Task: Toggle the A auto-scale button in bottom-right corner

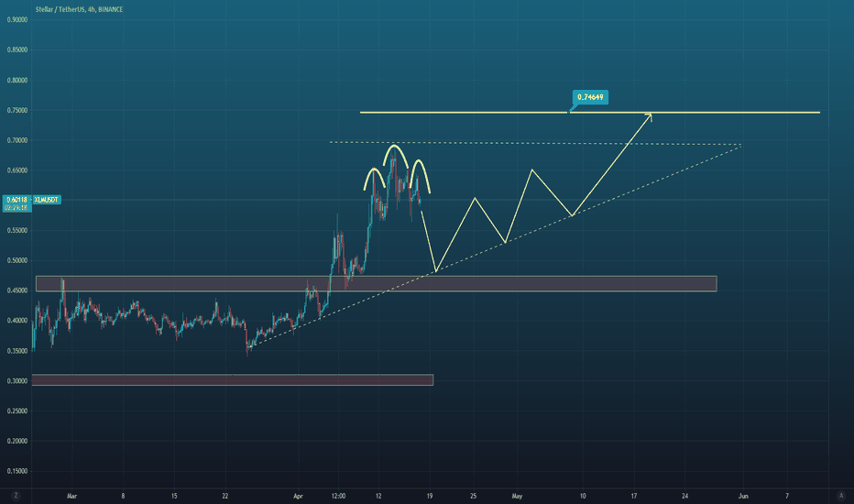Action: click(x=841, y=496)
